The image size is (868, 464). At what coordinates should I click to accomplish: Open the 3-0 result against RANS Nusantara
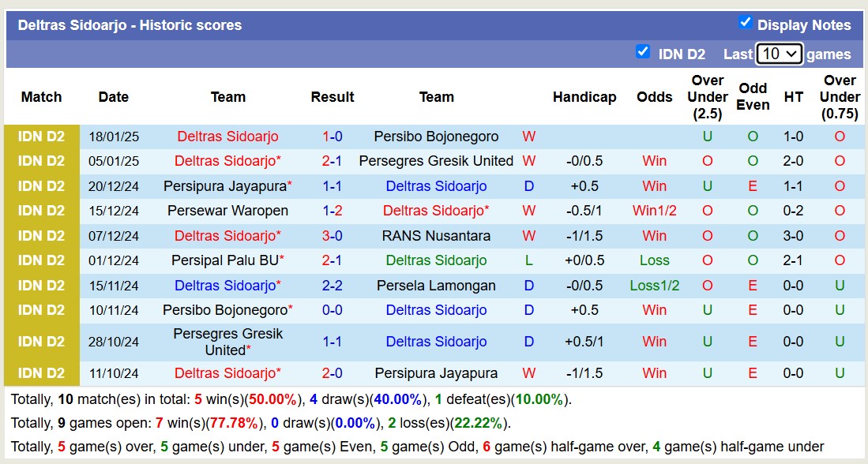point(333,236)
